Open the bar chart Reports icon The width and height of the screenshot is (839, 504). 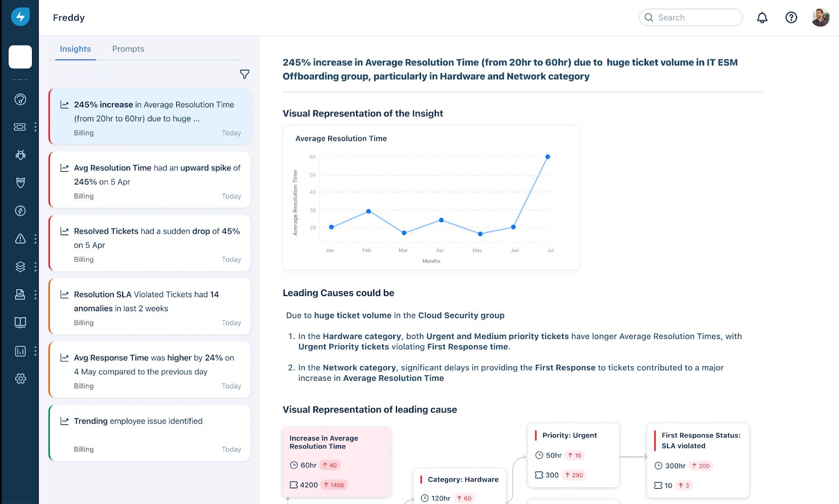20,351
